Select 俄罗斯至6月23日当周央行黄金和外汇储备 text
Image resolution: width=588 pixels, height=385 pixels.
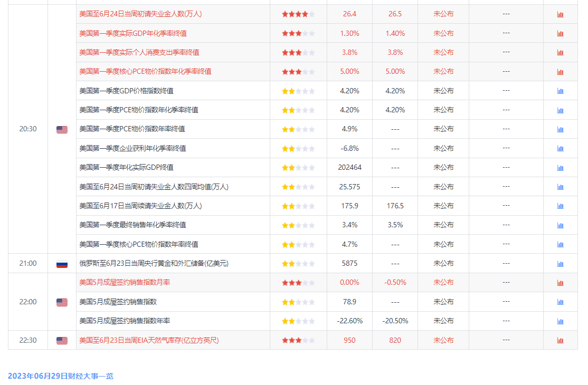click(154, 263)
